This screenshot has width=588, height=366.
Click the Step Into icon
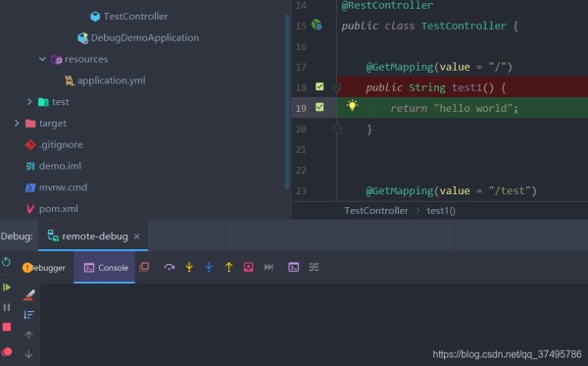point(189,267)
